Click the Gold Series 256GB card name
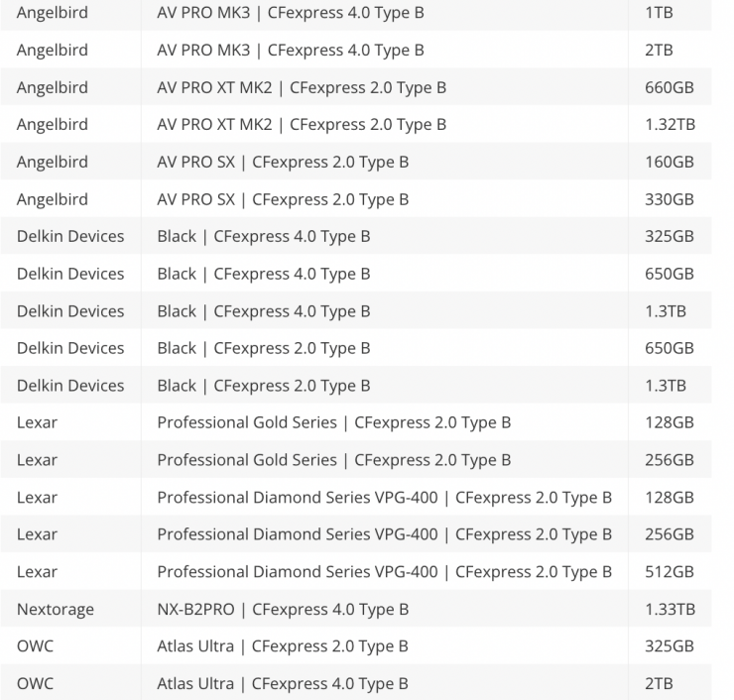The width and height of the screenshot is (734, 700). click(333, 460)
